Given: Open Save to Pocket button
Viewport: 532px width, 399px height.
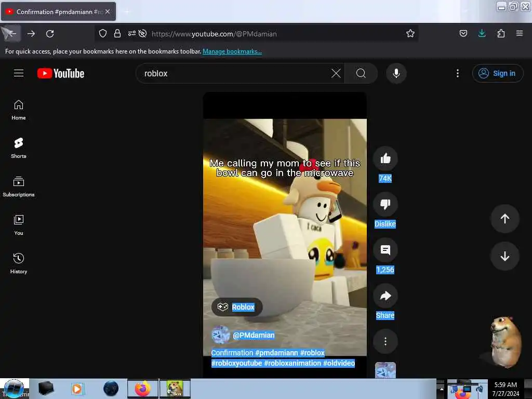Looking at the screenshot, I should (463, 33).
